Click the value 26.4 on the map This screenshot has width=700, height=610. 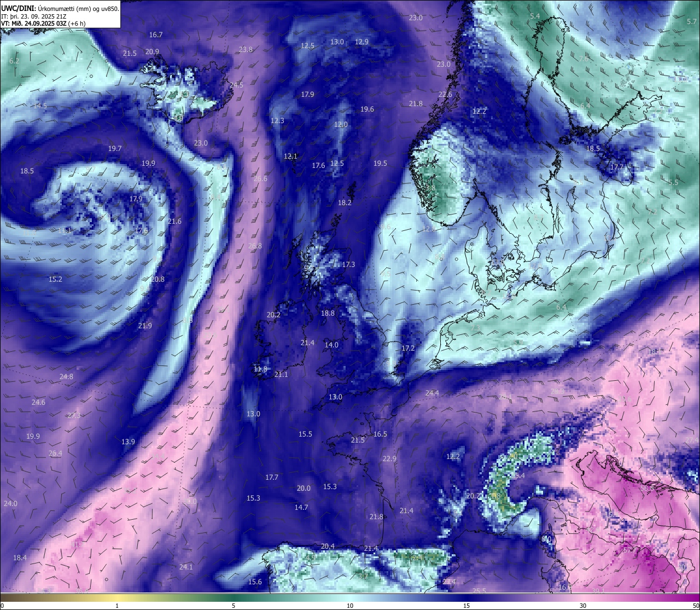(x=55, y=454)
